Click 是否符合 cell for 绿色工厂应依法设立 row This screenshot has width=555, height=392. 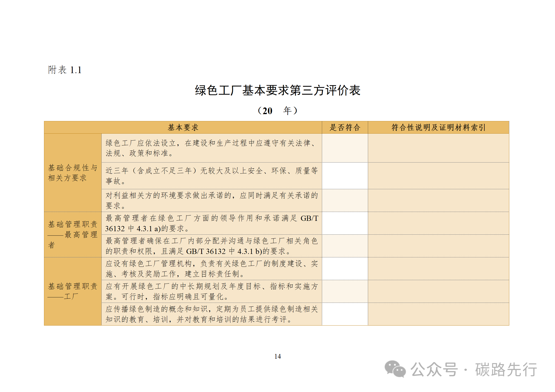pyautogui.click(x=345, y=148)
